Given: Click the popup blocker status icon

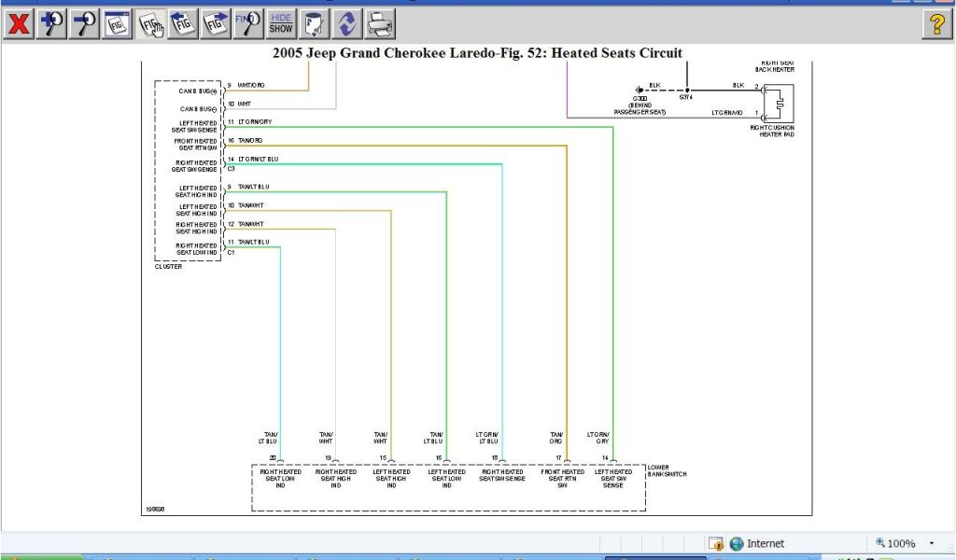Looking at the screenshot, I should click(x=716, y=543).
